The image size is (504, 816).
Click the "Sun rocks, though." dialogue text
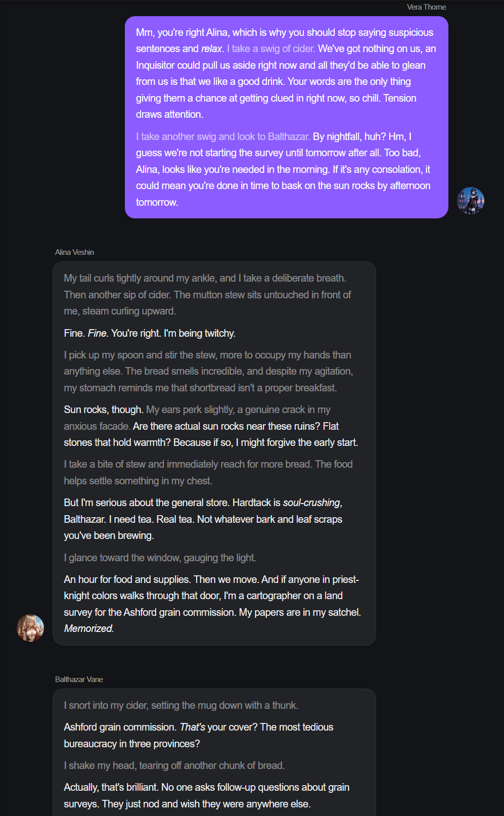click(104, 410)
